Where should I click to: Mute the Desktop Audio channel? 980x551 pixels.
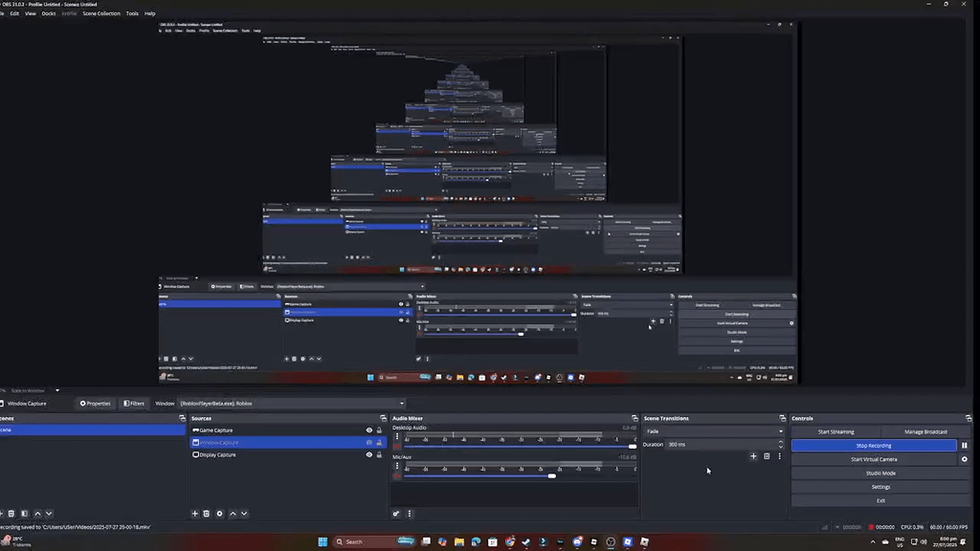click(397, 447)
